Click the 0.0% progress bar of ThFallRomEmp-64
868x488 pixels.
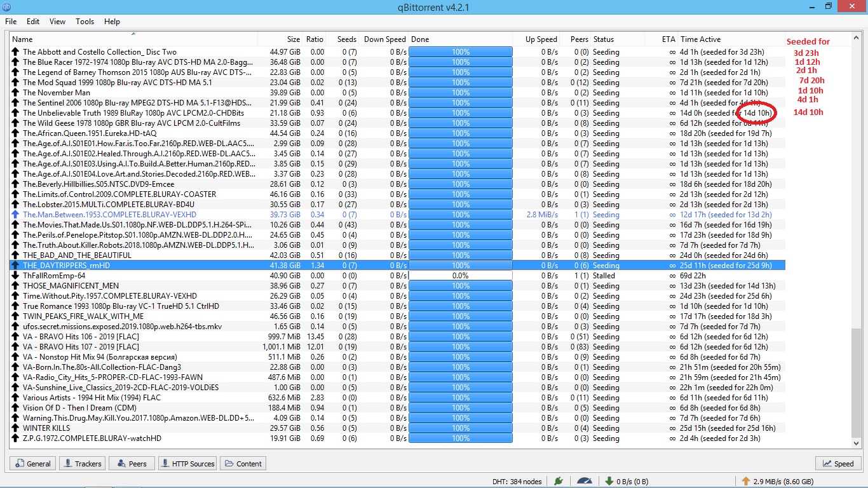(x=461, y=276)
